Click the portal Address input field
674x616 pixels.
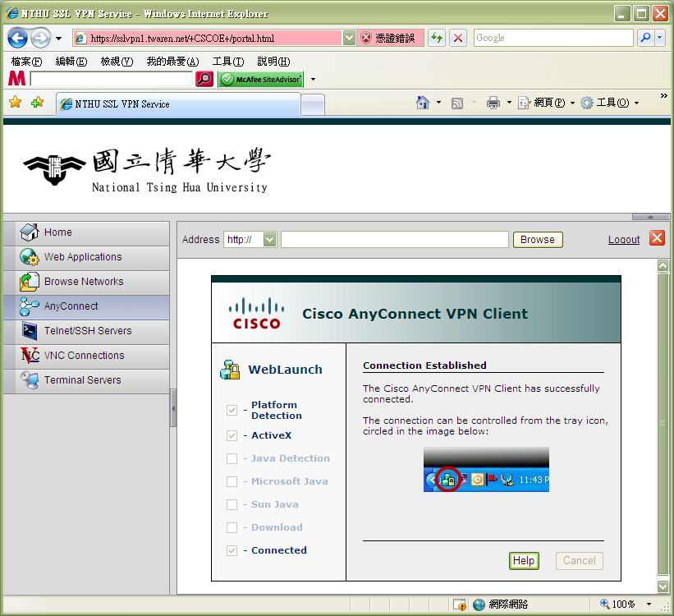click(x=394, y=240)
